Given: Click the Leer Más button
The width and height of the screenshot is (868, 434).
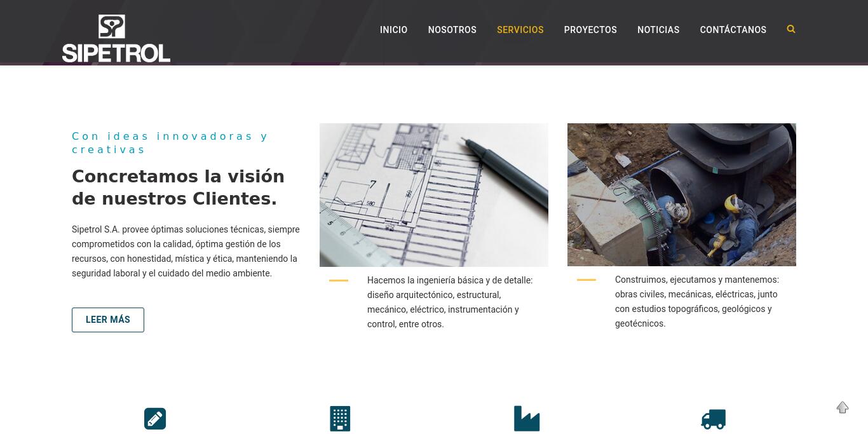Looking at the screenshot, I should tap(108, 320).
